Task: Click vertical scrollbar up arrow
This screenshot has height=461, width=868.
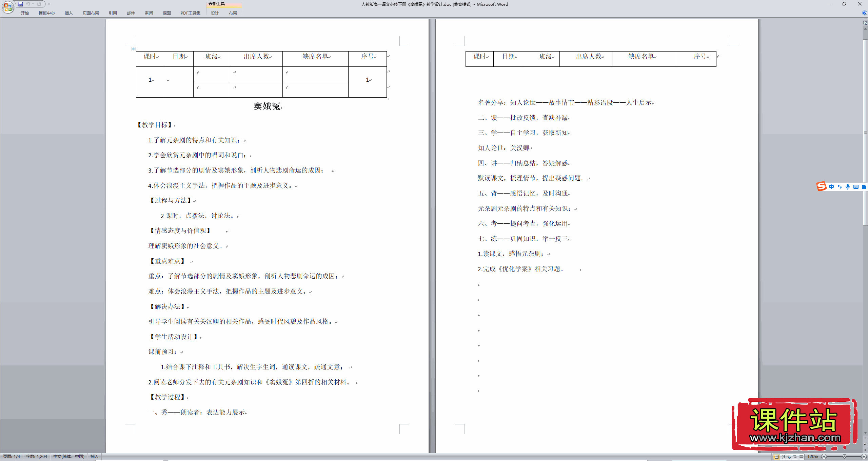Action: (x=865, y=29)
